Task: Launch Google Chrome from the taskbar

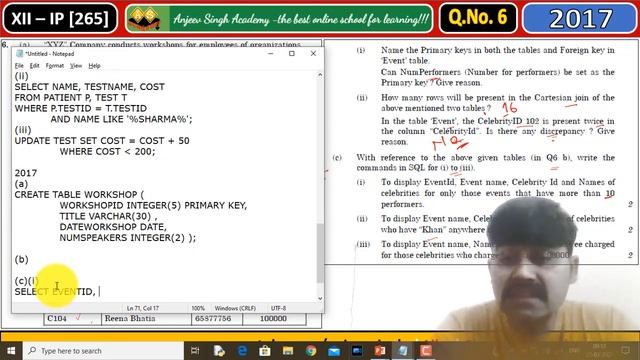Action: pos(311,351)
